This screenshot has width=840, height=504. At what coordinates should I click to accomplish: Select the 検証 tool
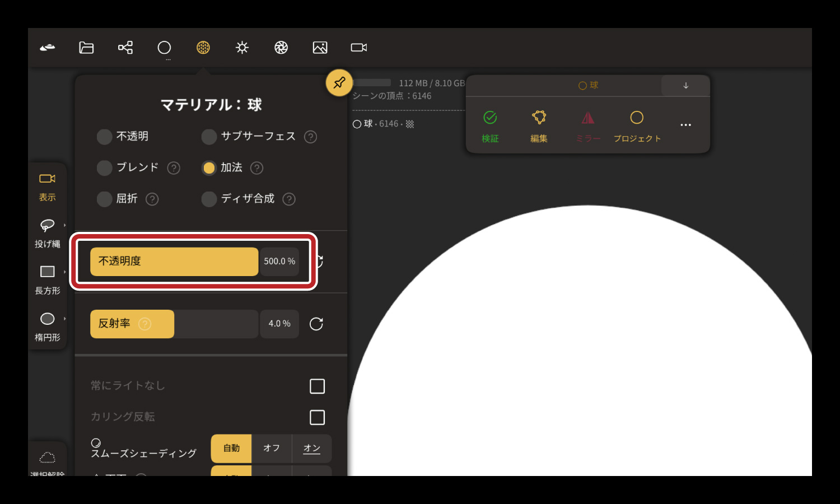pyautogui.click(x=490, y=125)
